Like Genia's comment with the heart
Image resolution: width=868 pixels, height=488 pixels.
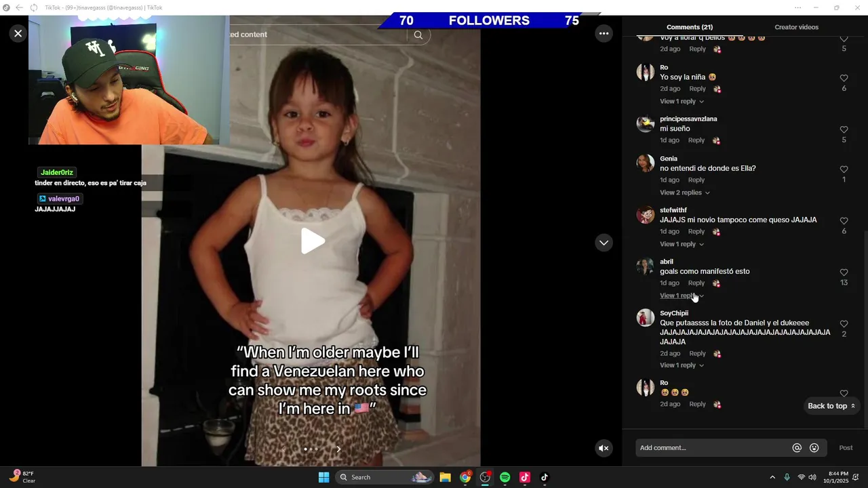pos(844,169)
